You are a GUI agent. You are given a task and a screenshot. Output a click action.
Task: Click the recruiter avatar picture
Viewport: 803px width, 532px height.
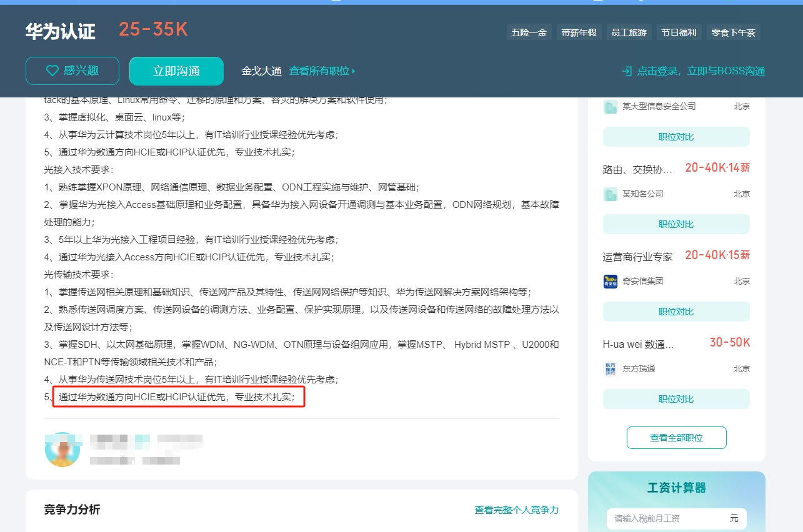pos(62,450)
